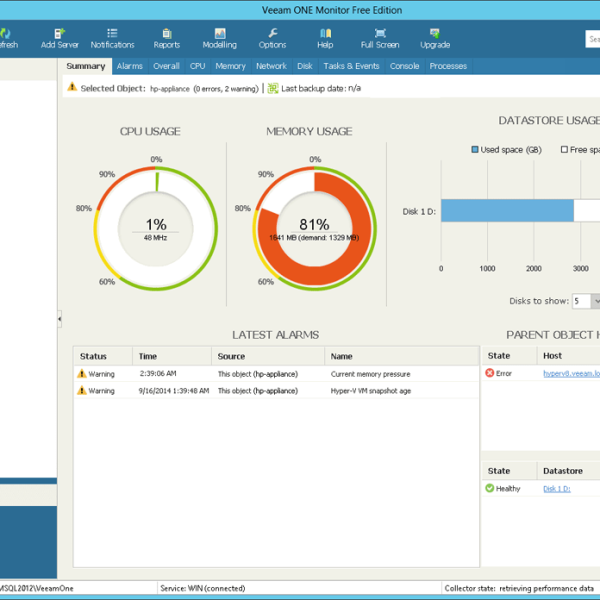Sort alarms by Status column
Image resolution: width=600 pixels, height=600 pixels.
pyautogui.click(x=103, y=356)
